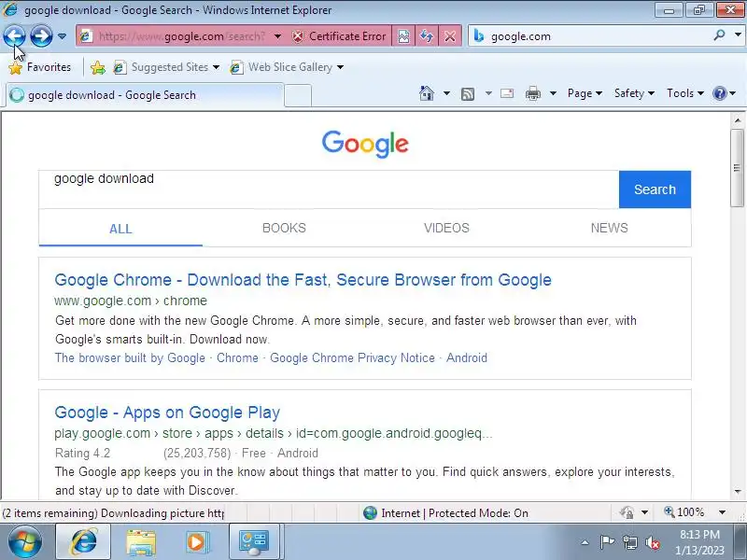Click the address bar URL field
Viewport: 747px width, 560px height.
point(181,36)
